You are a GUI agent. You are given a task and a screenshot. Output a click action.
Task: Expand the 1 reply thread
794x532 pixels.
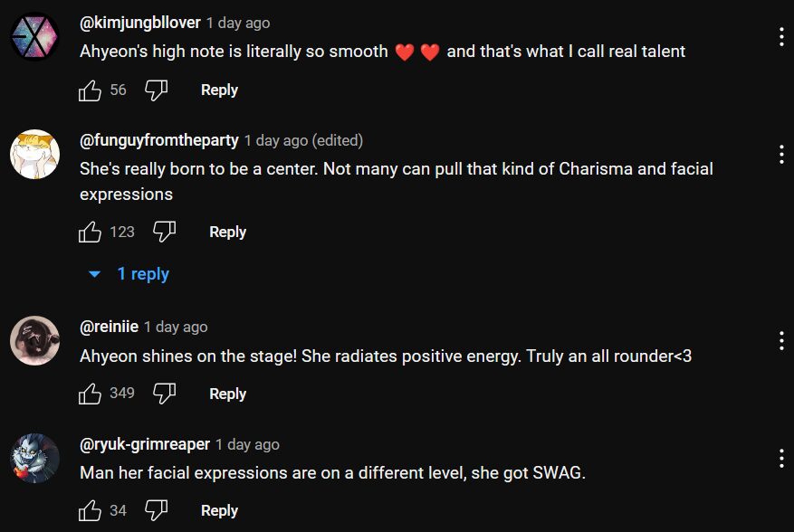[130, 274]
